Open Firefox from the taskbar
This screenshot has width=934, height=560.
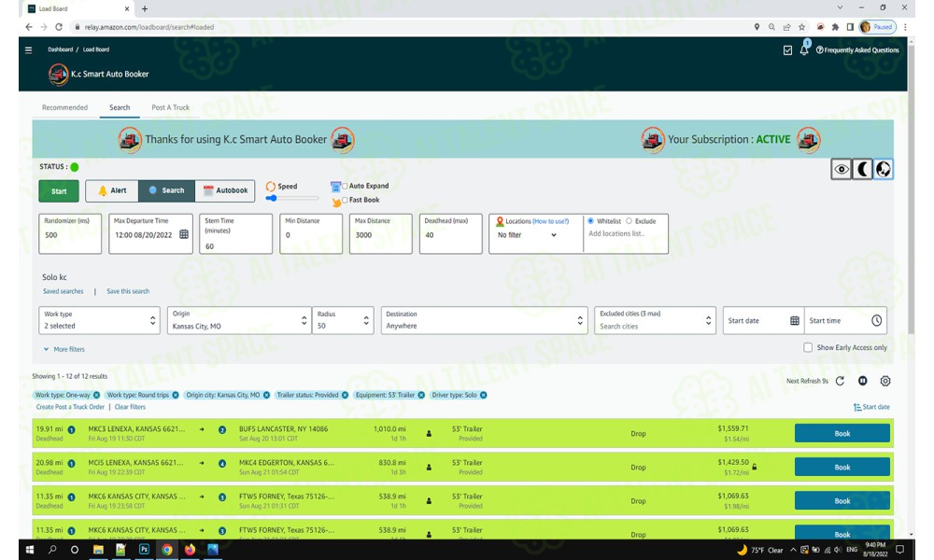pyautogui.click(x=190, y=550)
